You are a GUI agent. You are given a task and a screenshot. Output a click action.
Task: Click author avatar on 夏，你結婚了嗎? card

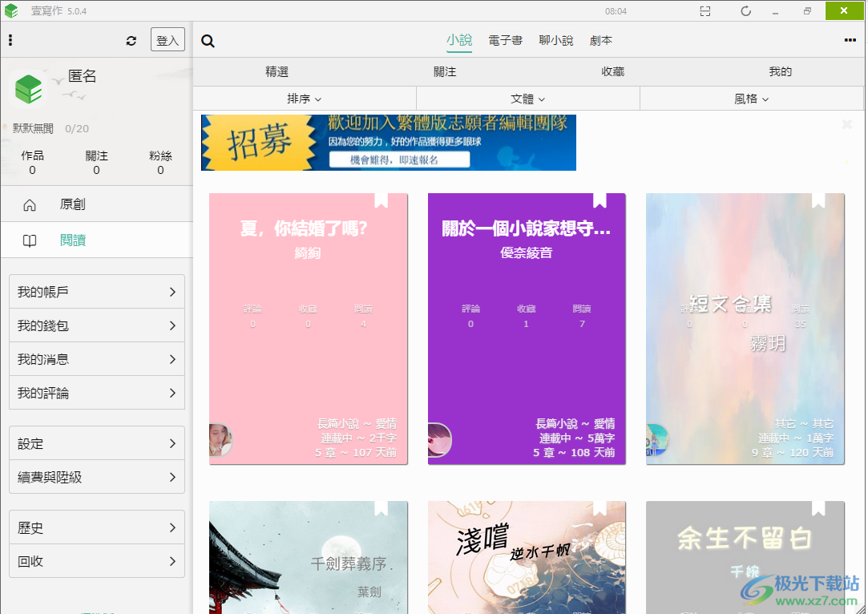pos(220,440)
